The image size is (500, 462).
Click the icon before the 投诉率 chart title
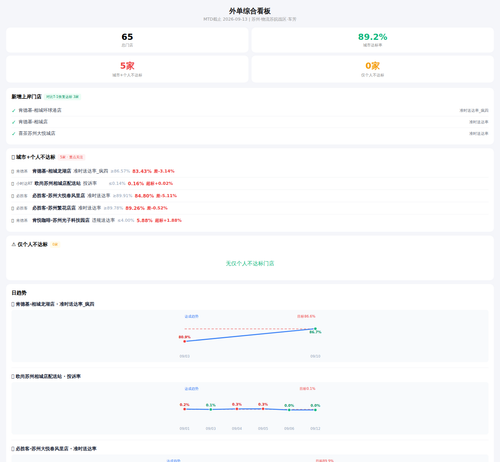(13, 376)
